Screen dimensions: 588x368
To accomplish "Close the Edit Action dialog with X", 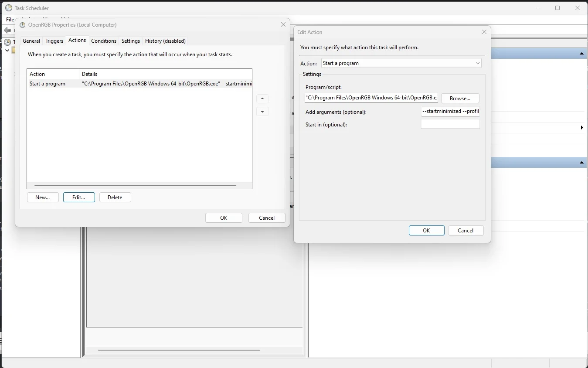I will pos(484,32).
